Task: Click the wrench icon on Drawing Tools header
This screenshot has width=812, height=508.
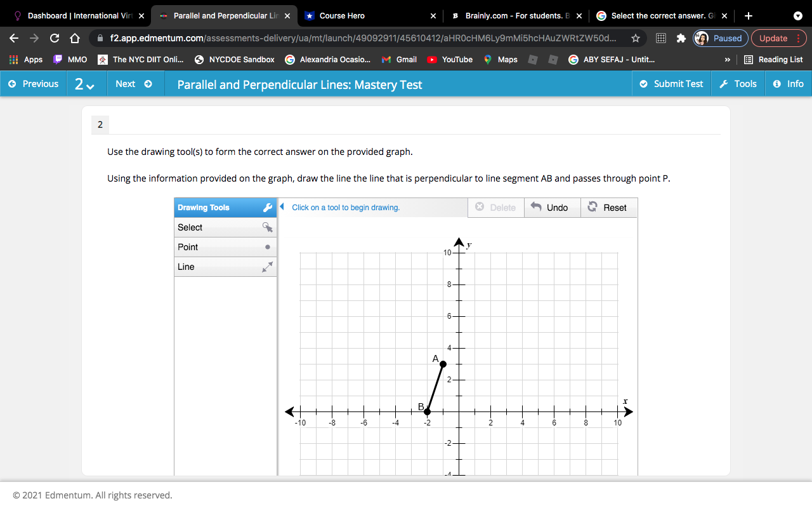Action: pos(269,207)
